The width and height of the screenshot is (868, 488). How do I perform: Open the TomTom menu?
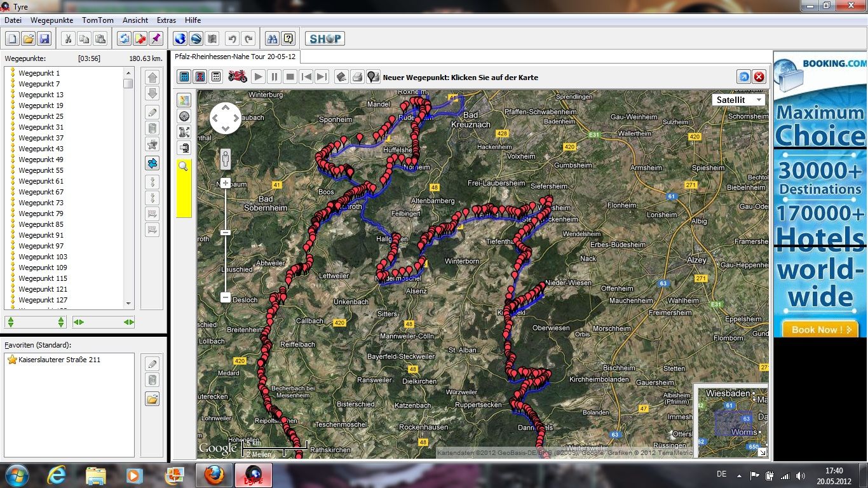pyautogui.click(x=98, y=20)
